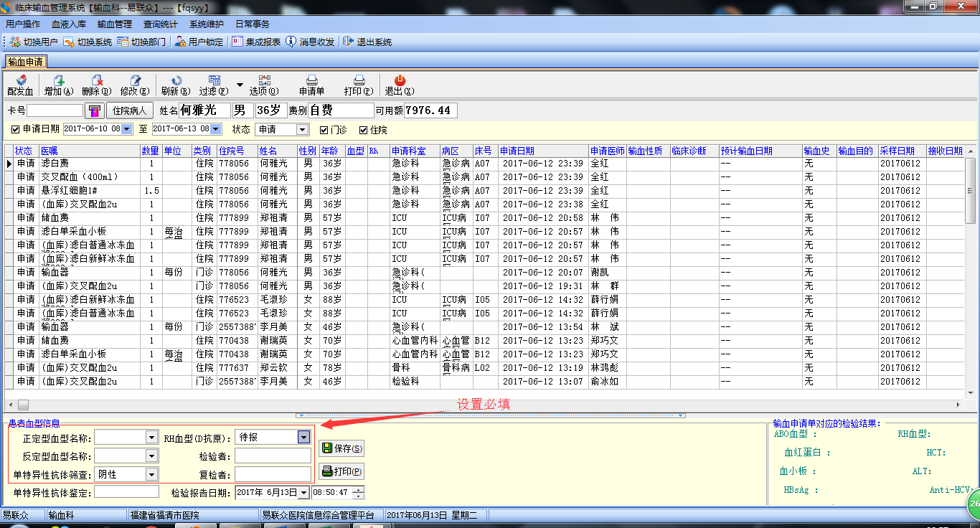Viewport: 980px width, 528px height.
Task: Uncheck the 住院 checkbox
Action: point(364,130)
